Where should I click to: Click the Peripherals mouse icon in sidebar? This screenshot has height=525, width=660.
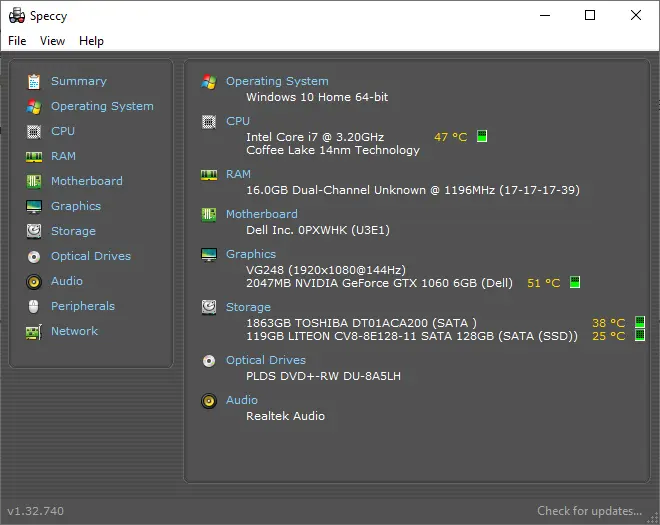pos(34,306)
